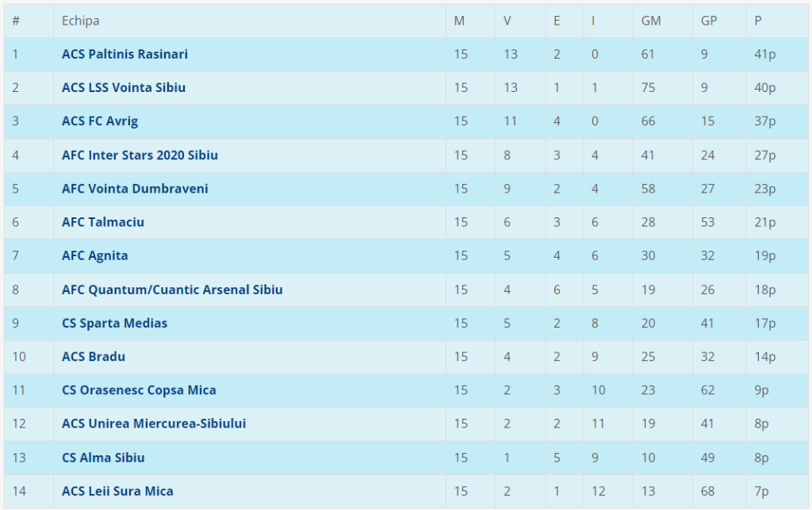The height and width of the screenshot is (510, 812).
Task: Click the GP column header
Action: (x=709, y=21)
